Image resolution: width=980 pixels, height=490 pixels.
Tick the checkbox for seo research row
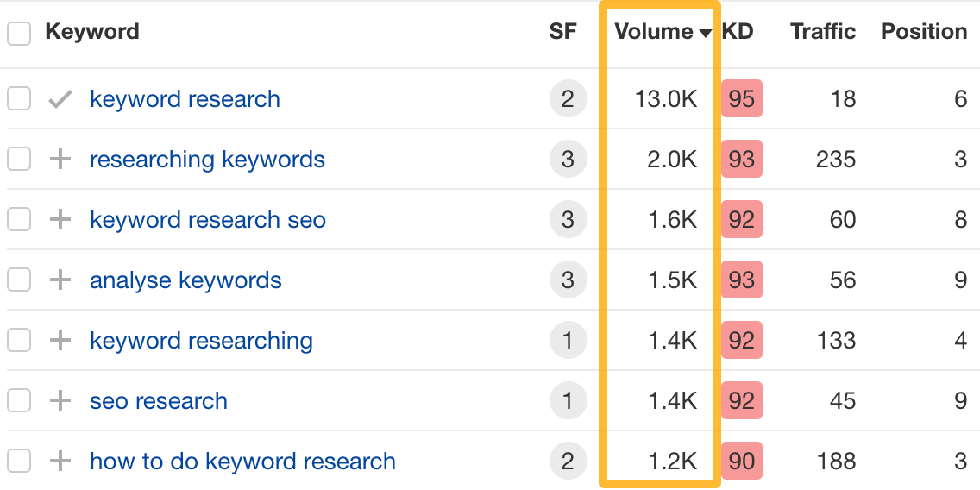[19, 401]
